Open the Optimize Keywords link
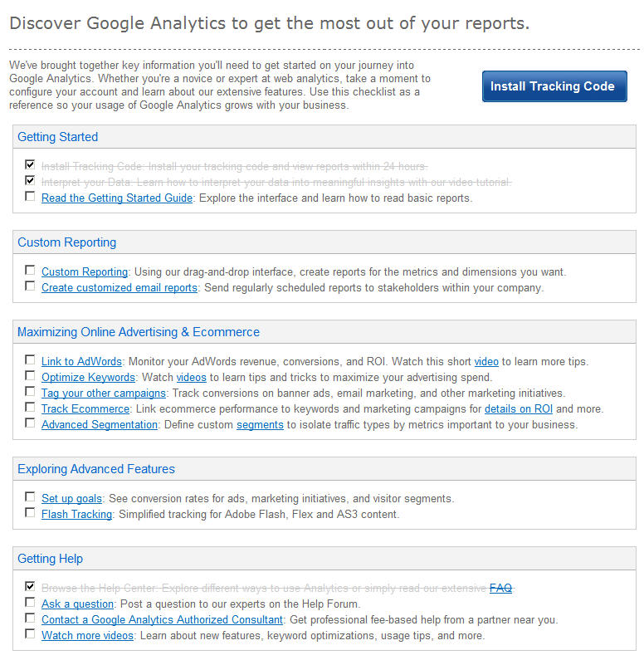Image resolution: width=644 pixels, height=660 pixels. [x=88, y=377]
